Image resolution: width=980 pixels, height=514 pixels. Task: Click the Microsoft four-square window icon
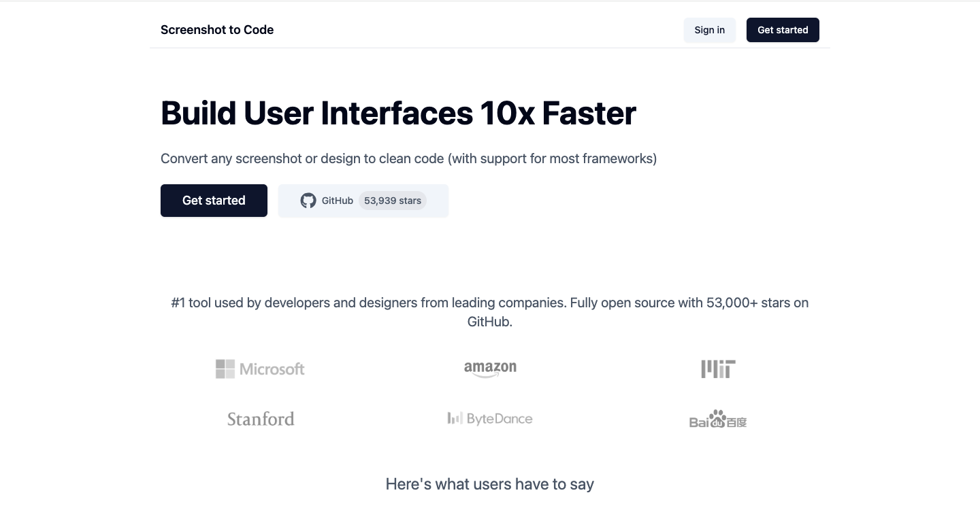pos(225,369)
